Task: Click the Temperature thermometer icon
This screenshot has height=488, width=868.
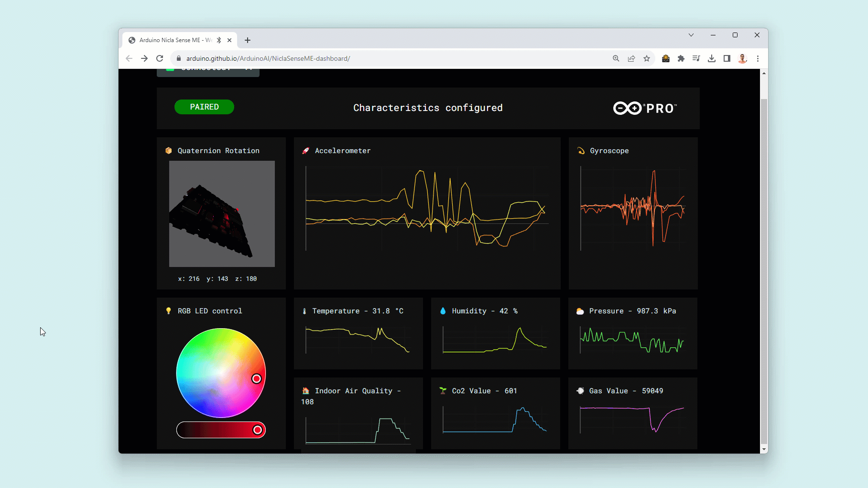Action: (305, 311)
